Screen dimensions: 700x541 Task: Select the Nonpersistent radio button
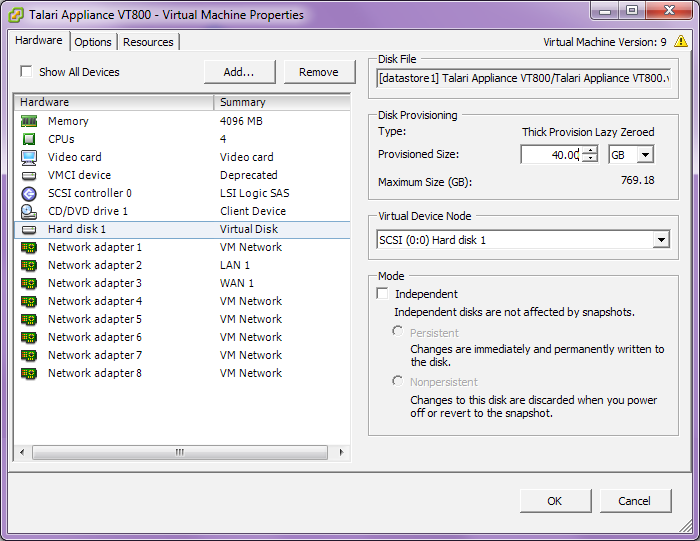coord(397,381)
